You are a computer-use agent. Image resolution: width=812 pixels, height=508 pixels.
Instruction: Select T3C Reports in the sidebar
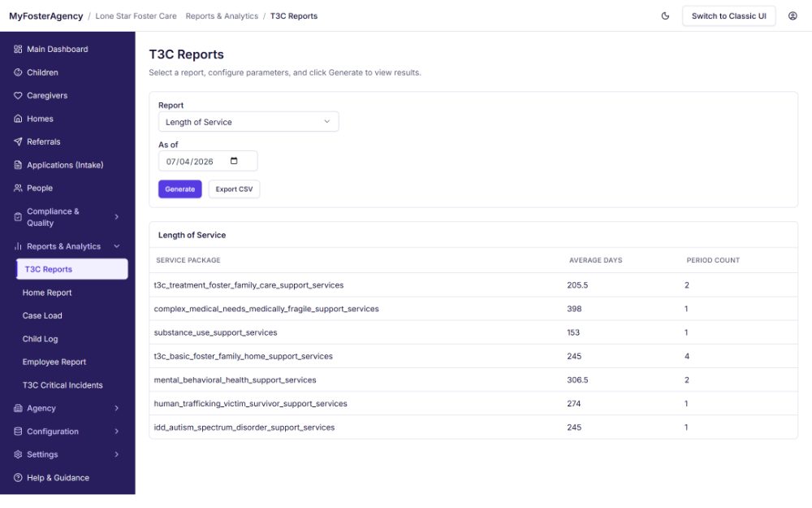click(72, 269)
